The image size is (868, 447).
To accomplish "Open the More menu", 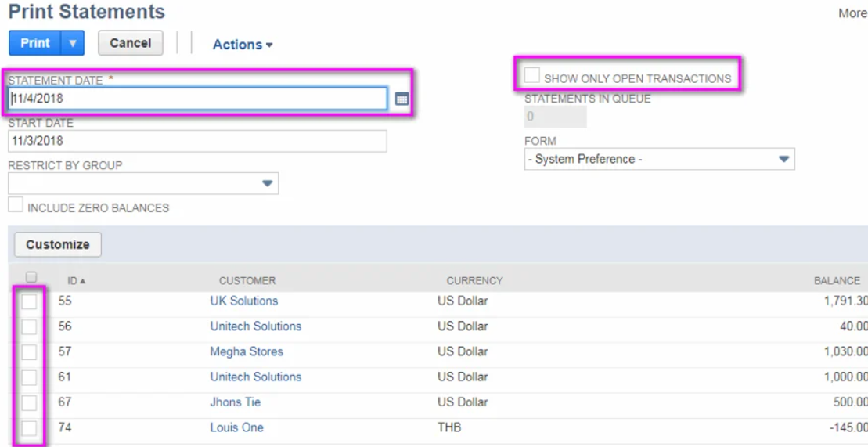I will [852, 13].
